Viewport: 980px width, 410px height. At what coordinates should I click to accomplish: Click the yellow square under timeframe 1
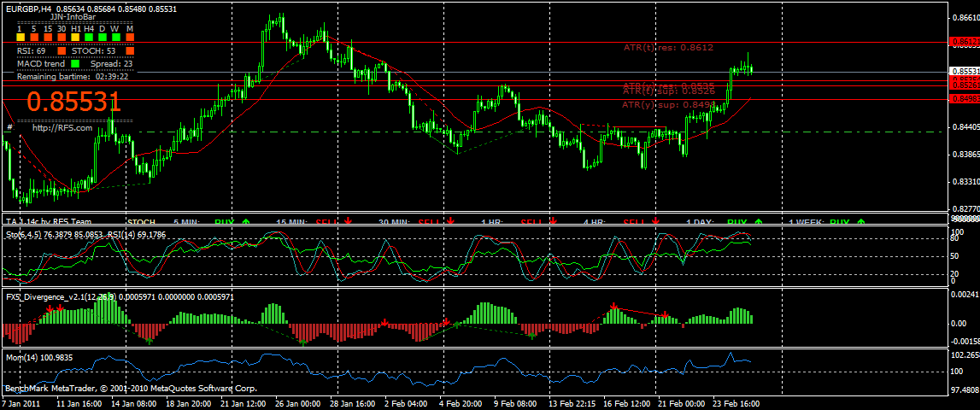click(x=20, y=38)
